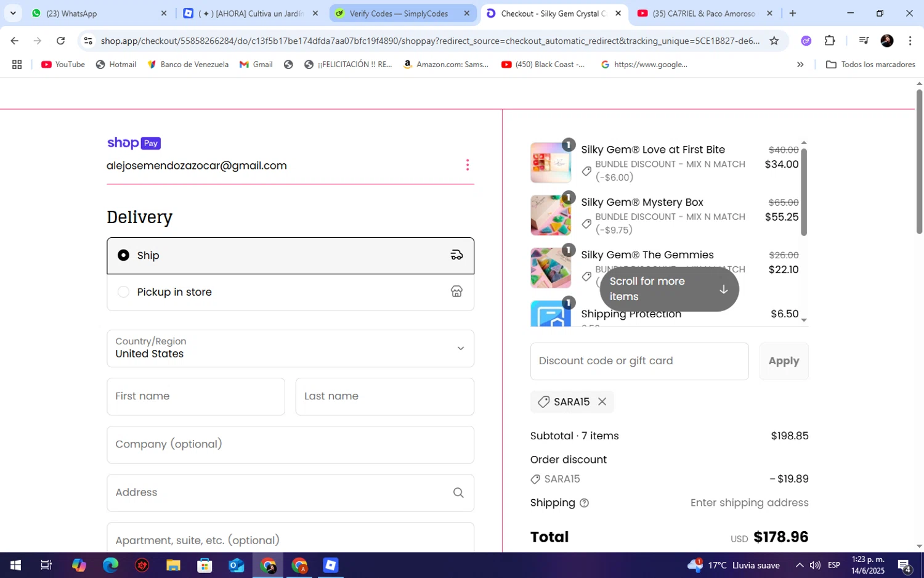View site information icon in the address bar

pos(88,41)
